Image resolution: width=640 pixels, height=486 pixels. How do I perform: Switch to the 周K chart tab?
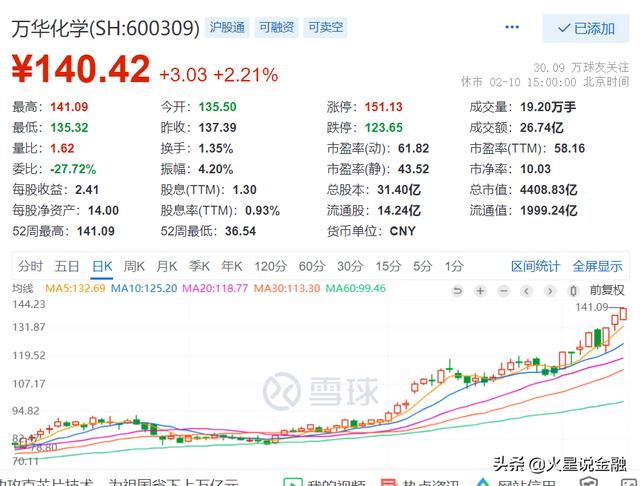[x=134, y=266]
